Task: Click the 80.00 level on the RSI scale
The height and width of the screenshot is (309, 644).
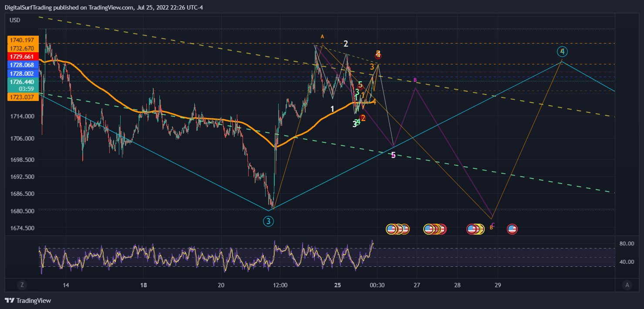Action: (627, 243)
